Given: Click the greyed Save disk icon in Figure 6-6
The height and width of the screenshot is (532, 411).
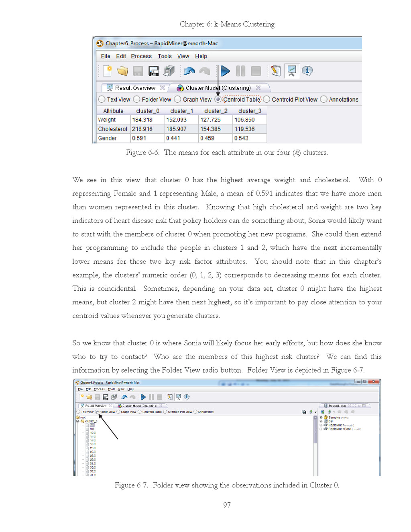Looking at the screenshot, I should (138, 71).
